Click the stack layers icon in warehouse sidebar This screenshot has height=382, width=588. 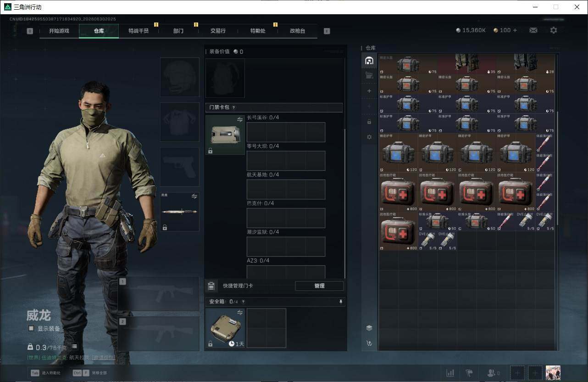point(369,328)
